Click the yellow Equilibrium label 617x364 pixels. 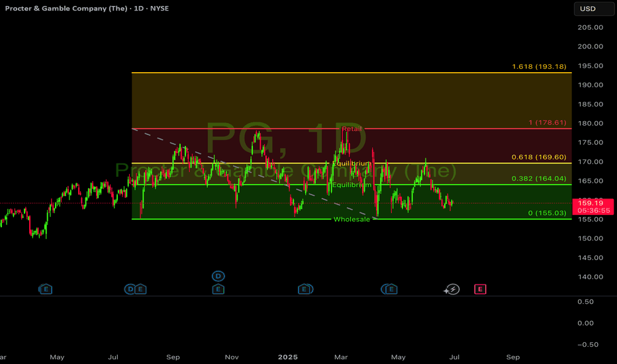(352, 163)
